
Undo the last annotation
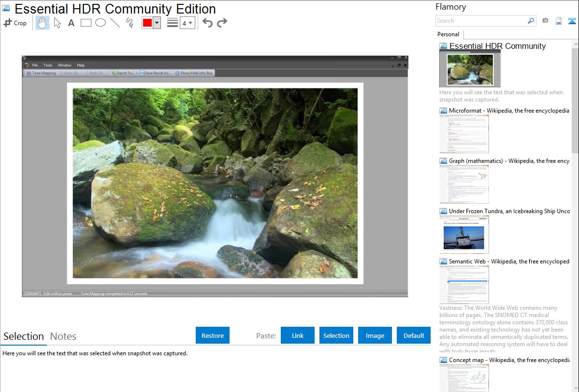coord(207,23)
